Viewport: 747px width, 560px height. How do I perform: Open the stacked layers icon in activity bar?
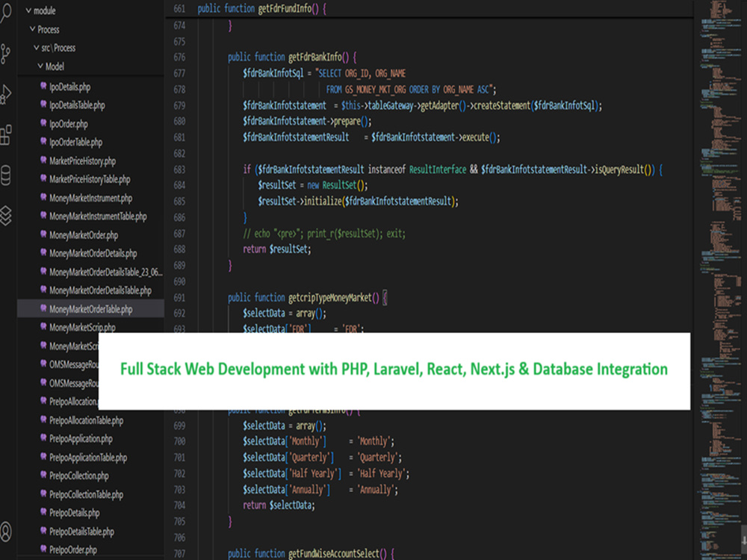point(5,216)
